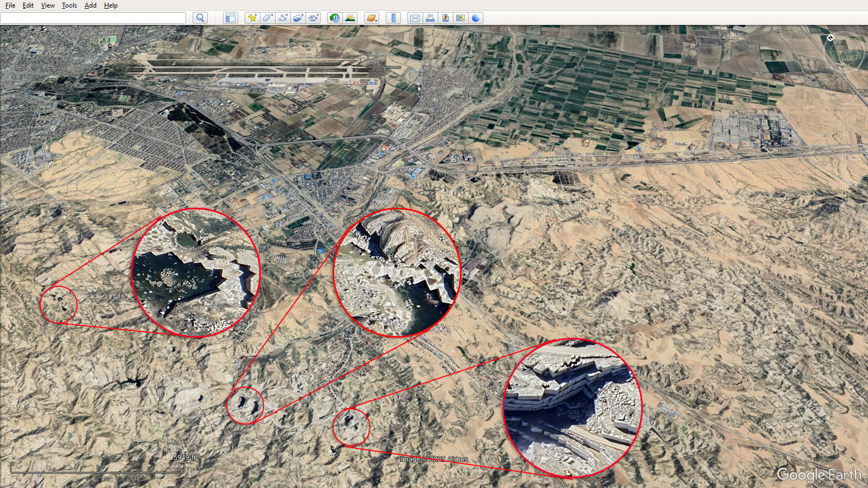
Task: Add a new placemark with the pushpin icon
Action: click(x=252, y=18)
